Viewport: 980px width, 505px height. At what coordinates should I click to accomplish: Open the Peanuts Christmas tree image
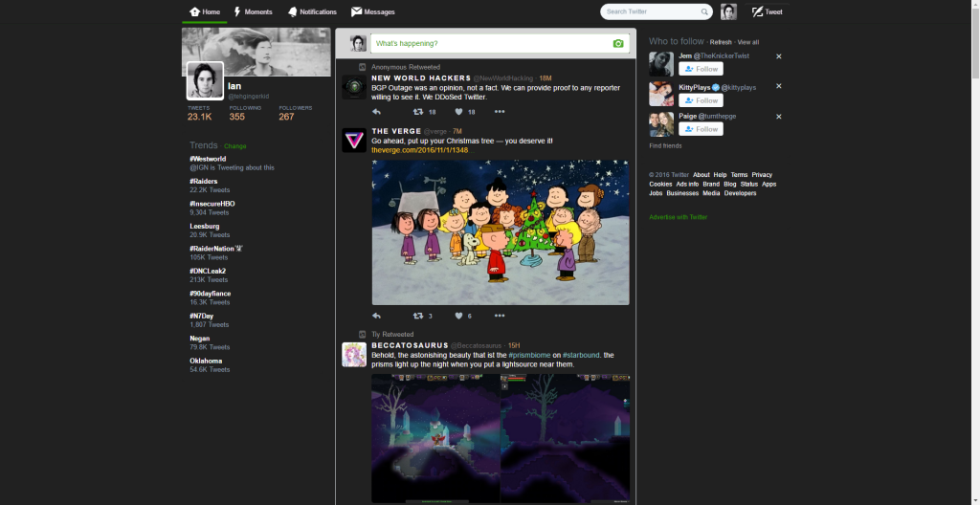tap(501, 231)
